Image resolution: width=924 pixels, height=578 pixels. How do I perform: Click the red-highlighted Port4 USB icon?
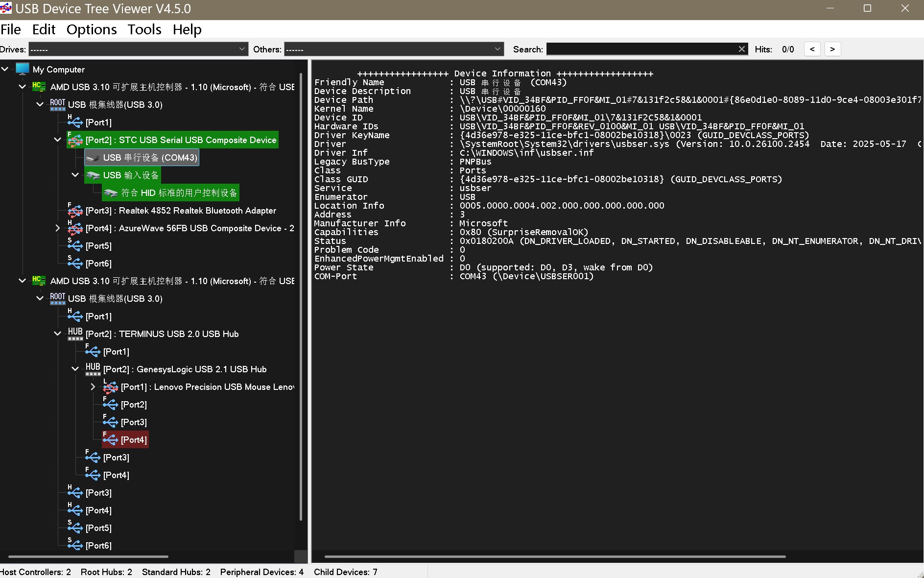110,440
